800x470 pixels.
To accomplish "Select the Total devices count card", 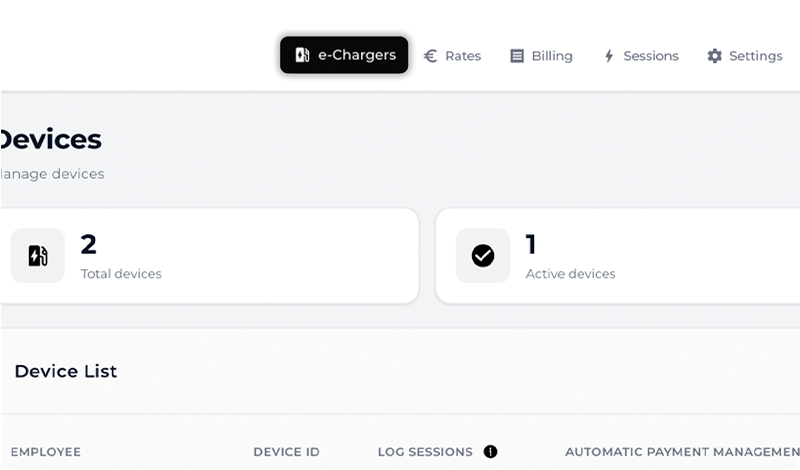I will click(210, 256).
